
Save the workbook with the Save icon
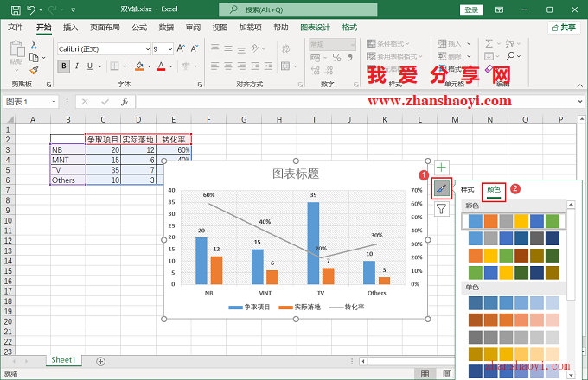(x=16, y=9)
